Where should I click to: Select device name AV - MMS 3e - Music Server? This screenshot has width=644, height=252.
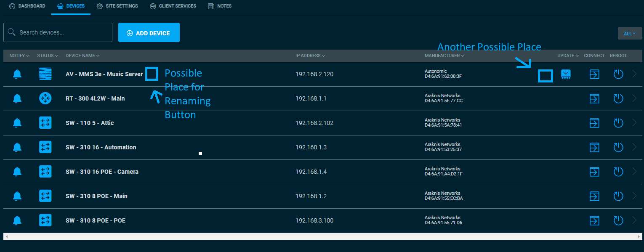click(104, 74)
